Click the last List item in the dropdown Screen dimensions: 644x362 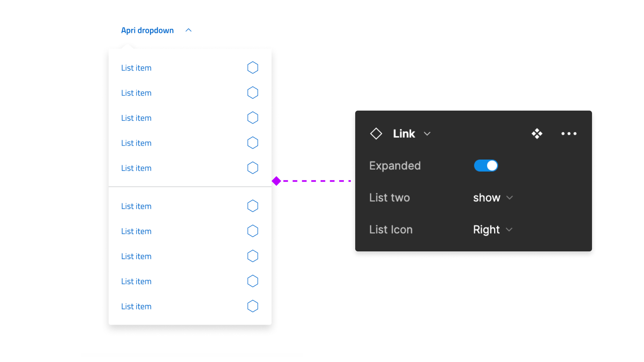coord(136,306)
